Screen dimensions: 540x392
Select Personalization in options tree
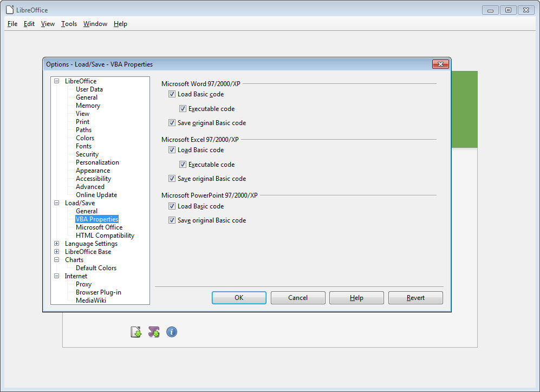coord(97,162)
